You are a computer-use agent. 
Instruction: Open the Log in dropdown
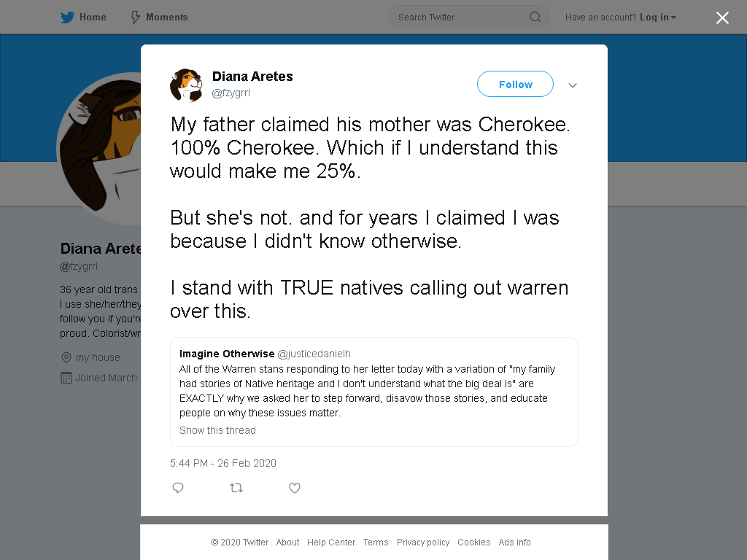(657, 17)
